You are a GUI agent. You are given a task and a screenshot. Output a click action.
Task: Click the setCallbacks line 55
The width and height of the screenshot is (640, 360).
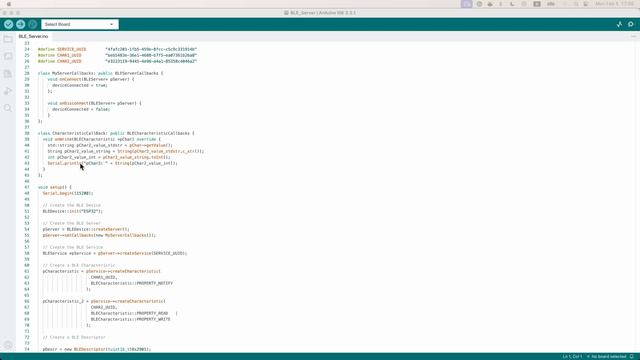point(99,236)
